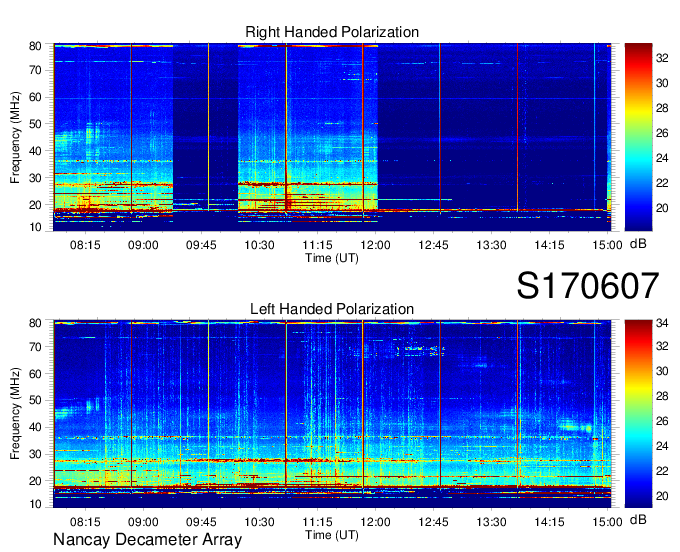The image size is (680, 552).
Task: Click the 20 dB tick on Right Handed color bar
Action: pos(662,208)
